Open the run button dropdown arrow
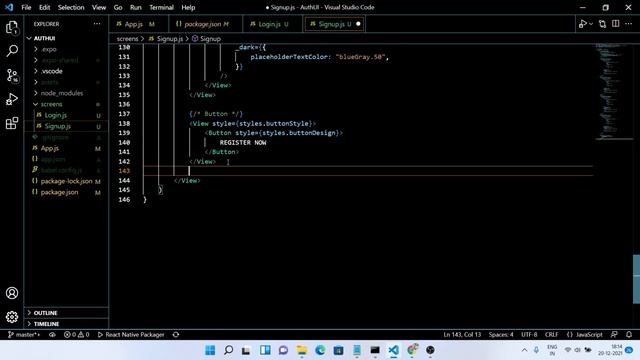 click(591, 24)
